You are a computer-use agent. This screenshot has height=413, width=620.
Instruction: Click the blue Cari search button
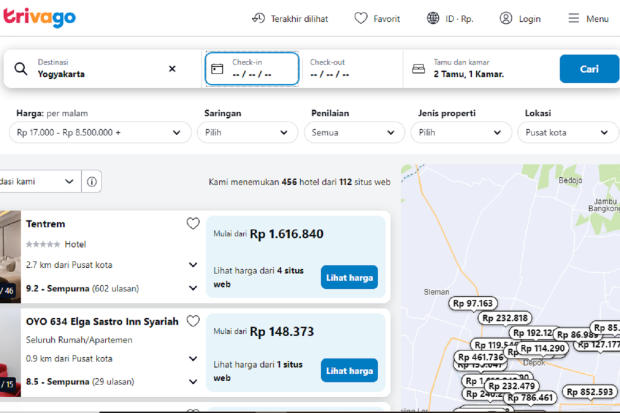589,69
